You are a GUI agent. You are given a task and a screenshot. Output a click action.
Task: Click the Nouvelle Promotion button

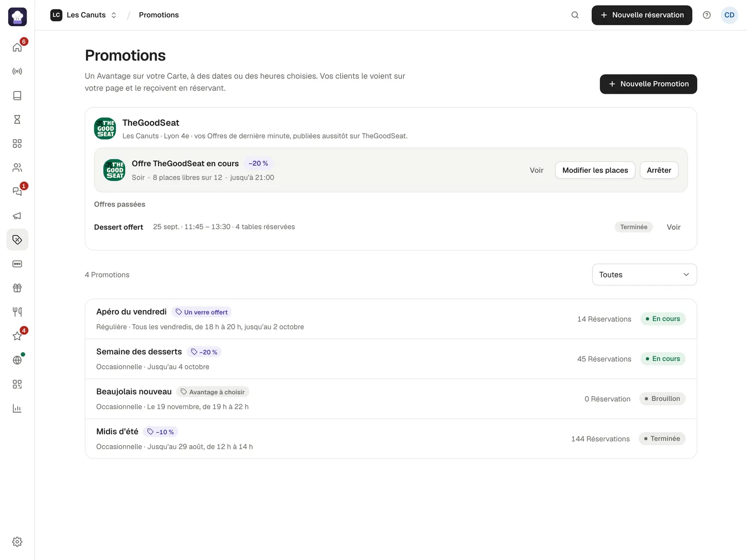click(x=648, y=84)
